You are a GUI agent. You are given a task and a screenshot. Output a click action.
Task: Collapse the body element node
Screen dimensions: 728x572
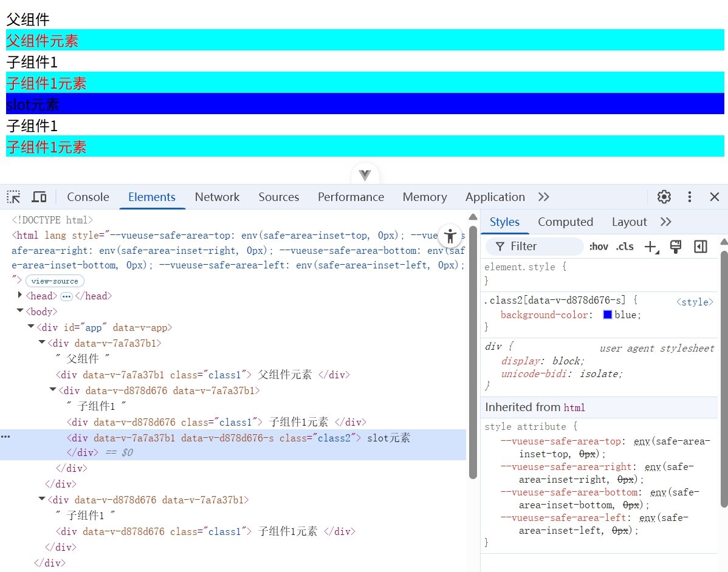coord(20,311)
